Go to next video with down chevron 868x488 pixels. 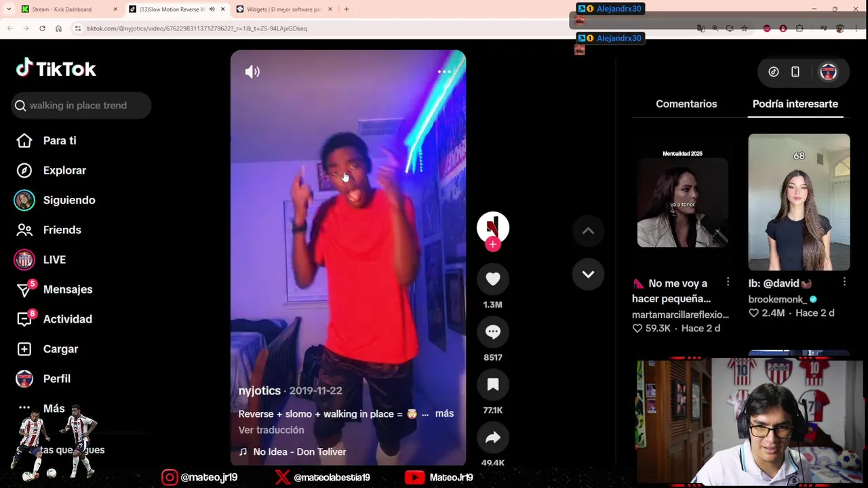[588, 274]
